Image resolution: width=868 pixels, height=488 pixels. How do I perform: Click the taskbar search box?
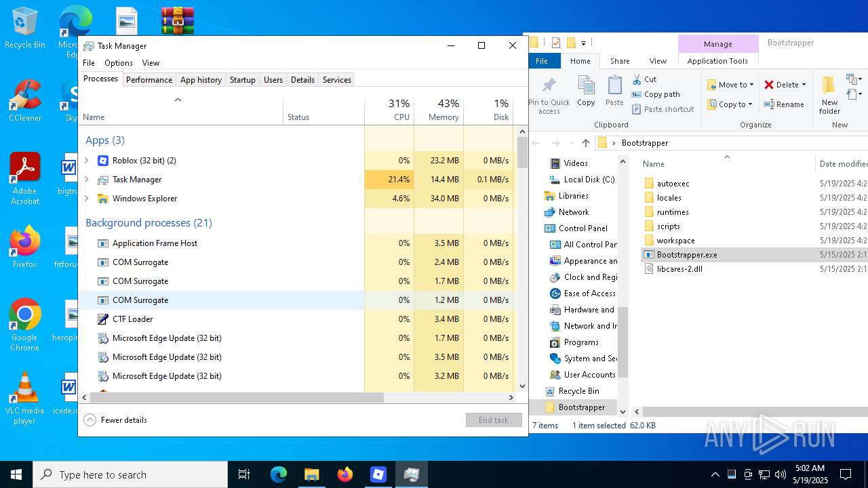coord(130,474)
